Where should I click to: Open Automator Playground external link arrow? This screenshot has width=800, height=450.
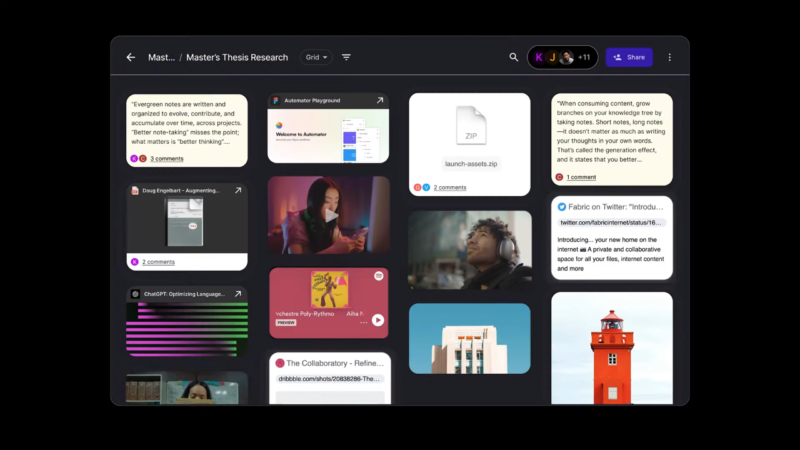click(x=380, y=101)
